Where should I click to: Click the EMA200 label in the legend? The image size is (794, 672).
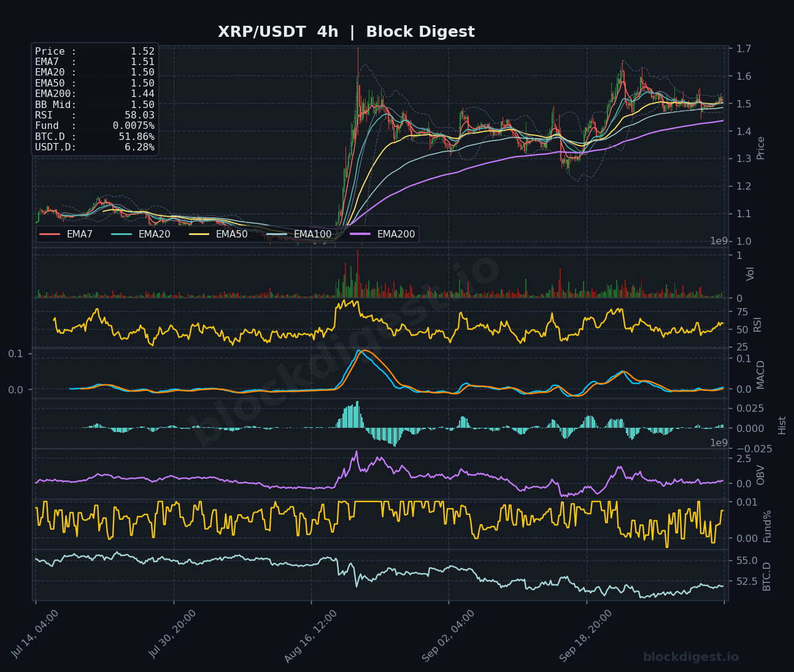pos(396,234)
